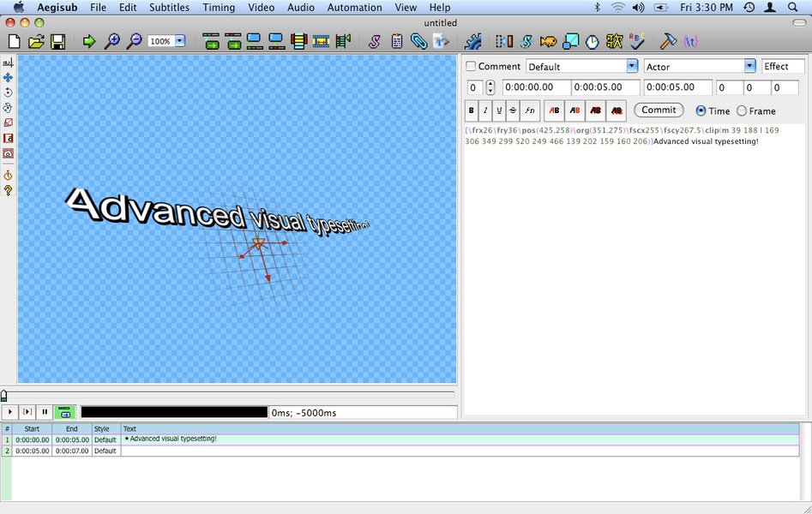Open the Kanji Timer toolbar icon
The width and height of the screenshot is (812, 514).
614,41
